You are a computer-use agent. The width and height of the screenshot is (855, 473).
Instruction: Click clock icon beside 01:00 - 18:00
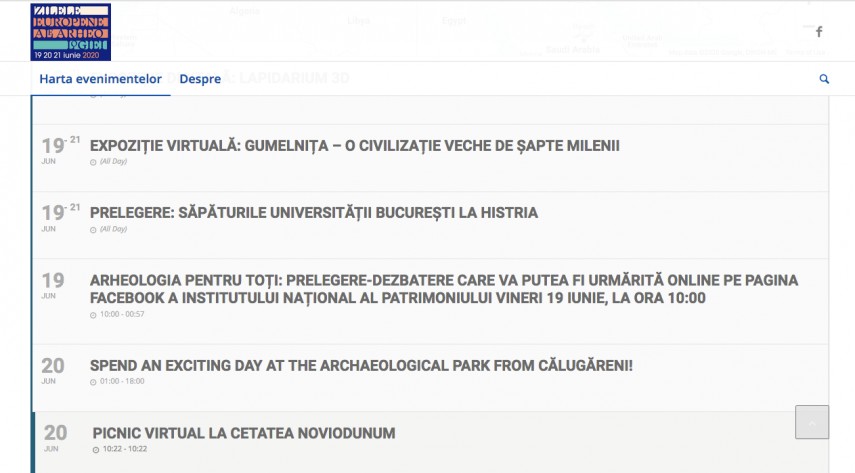pyautogui.click(x=93, y=382)
